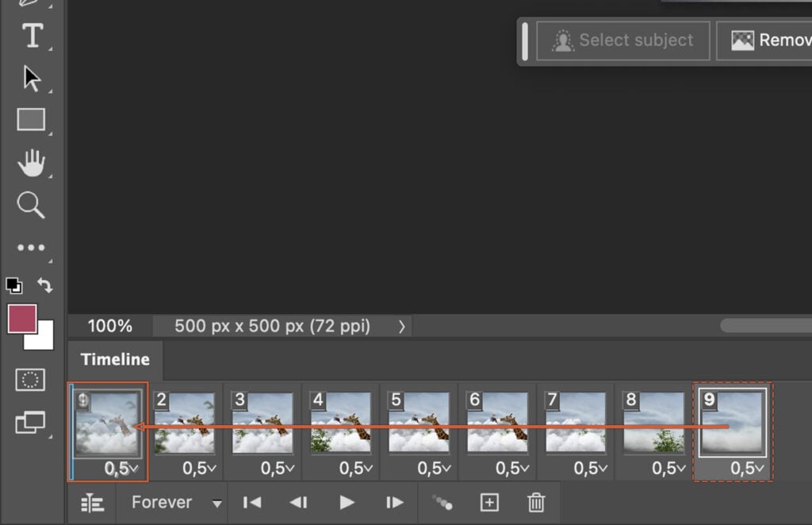Delete selected frames with the trash icon

coord(536,501)
